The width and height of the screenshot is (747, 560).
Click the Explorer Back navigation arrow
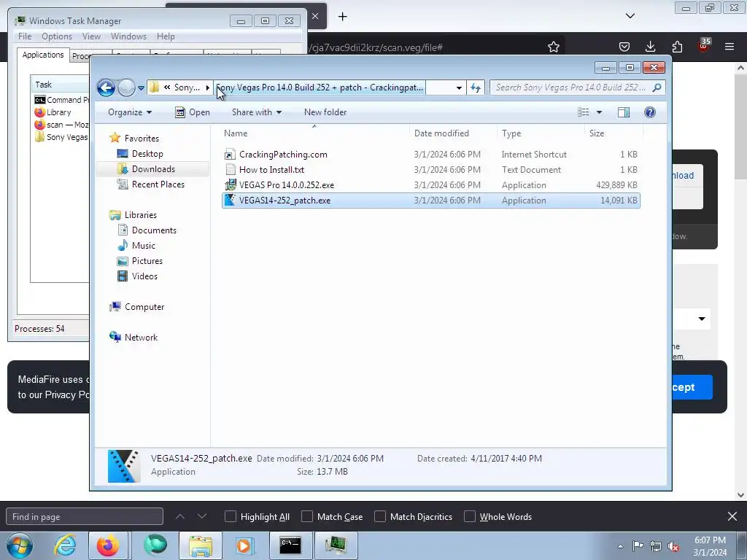point(106,87)
